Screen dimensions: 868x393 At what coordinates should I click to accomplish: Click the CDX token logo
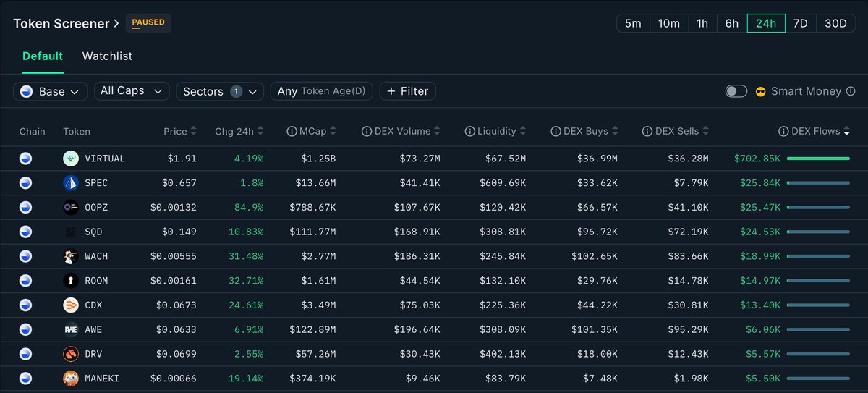tap(70, 305)
